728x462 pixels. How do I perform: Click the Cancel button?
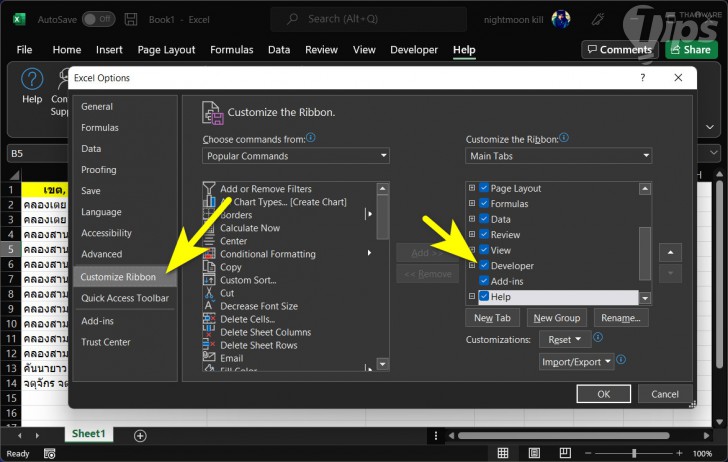665,394
